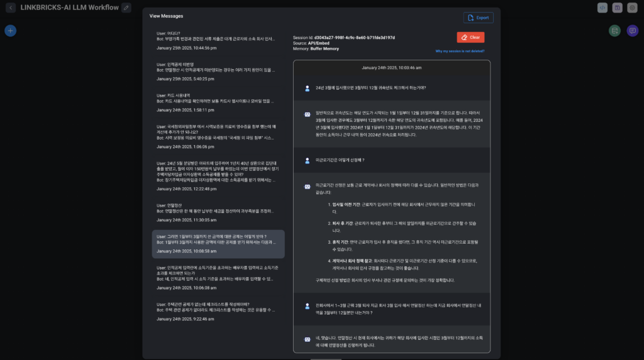Open the API code icon
This screenshot has height=360, width=644.
tap(602, 8)
